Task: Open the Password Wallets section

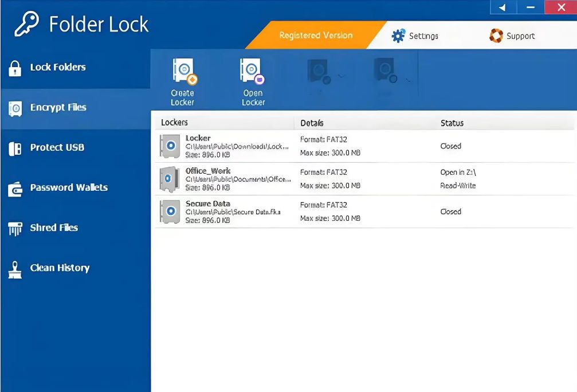Action: [75, 188]
